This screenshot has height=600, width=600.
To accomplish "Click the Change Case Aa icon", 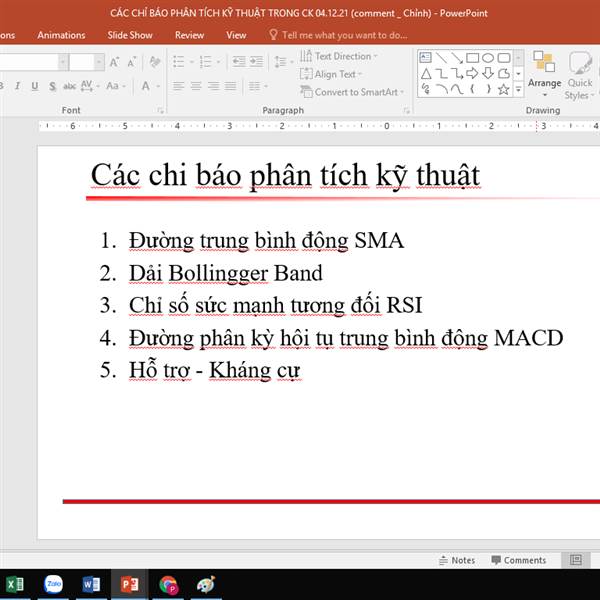I will click(x=112, y=86).
